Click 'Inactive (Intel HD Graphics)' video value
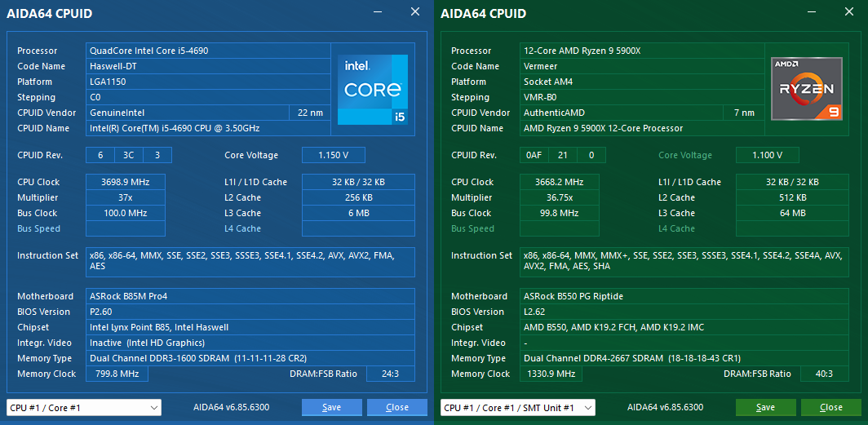This screenshot has height=425, width=868. pyautogui.click(x=250, y=343)
